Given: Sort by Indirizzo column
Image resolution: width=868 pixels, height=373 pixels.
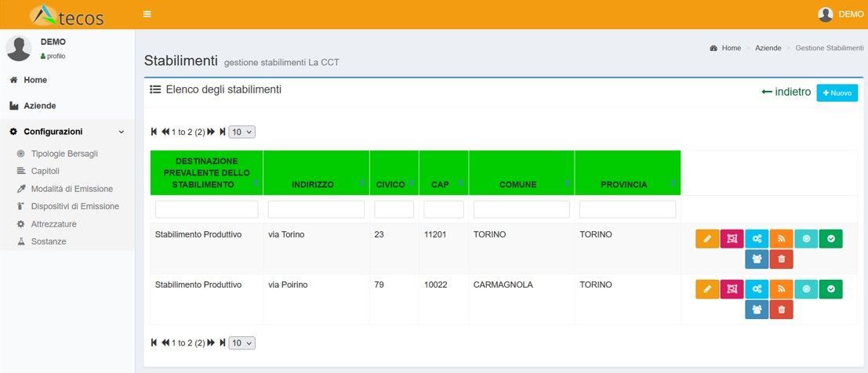Looking at the screenshot, I should 316,172.
